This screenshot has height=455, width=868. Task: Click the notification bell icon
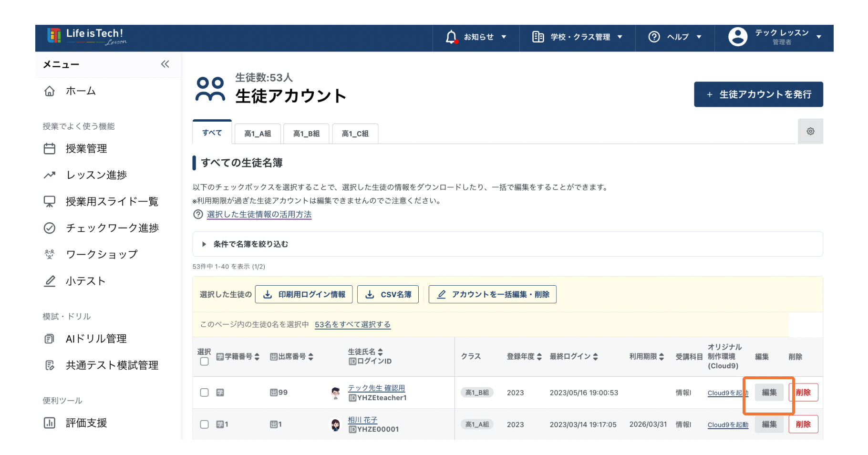click(x=451, y=37)
